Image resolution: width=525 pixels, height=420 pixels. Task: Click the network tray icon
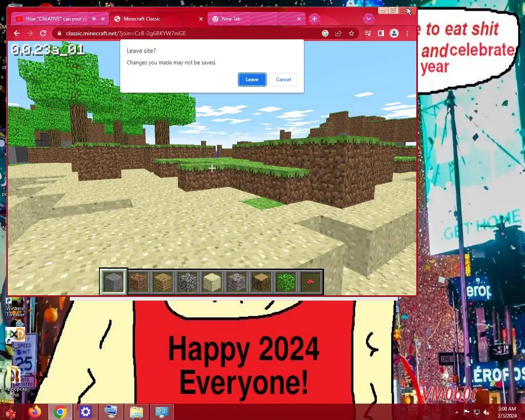(x=477, y=412)
